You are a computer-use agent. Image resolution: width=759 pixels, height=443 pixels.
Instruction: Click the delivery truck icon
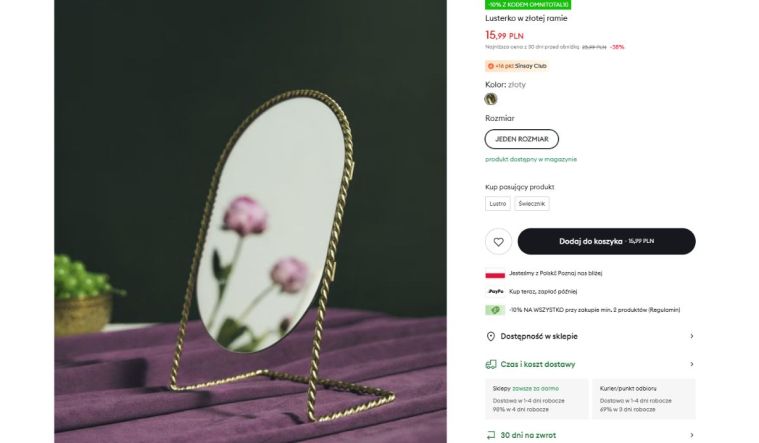coord(491,364)
